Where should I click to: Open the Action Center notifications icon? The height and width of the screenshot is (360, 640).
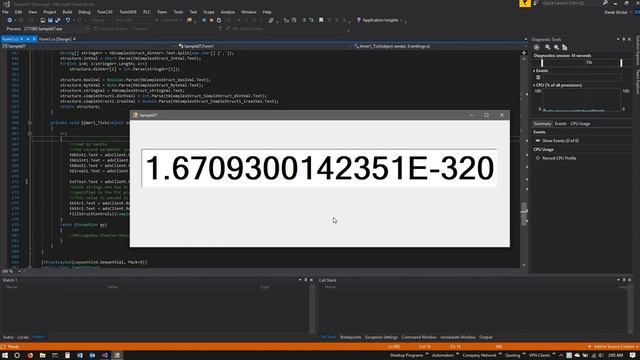point(632,356)
